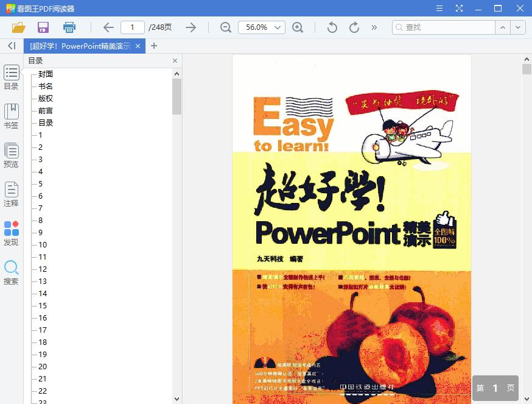Open the 预览 thumbnails sidebar panel
The height and width of the screenshot is (404, 532).
click(11, 155)
